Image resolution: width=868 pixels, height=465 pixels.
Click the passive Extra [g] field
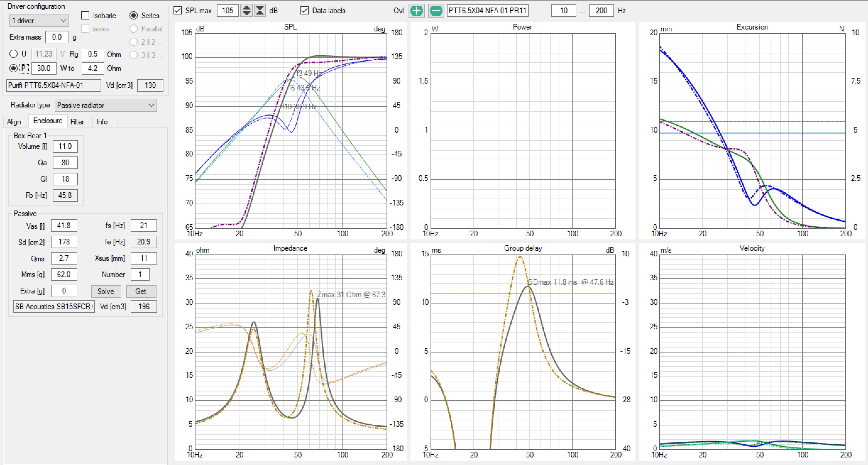(64, 291)
